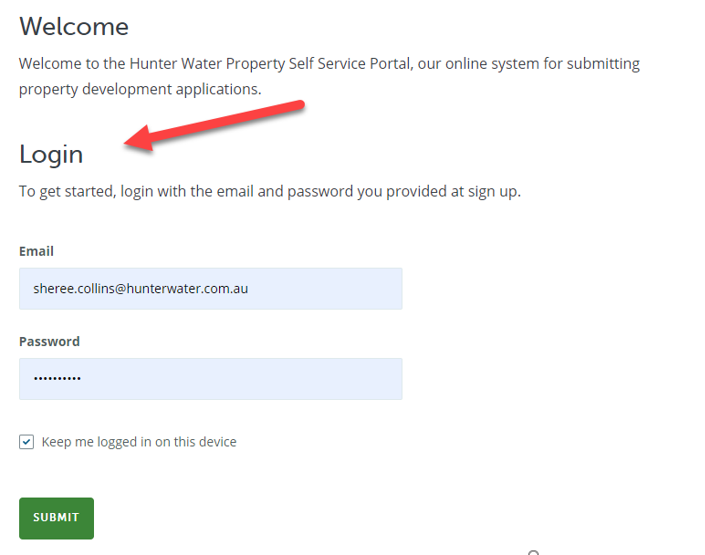The width and height of the screenshot is (705, 555).
Task: Click the Welcome heading
Action: click(x=74, y=26)
